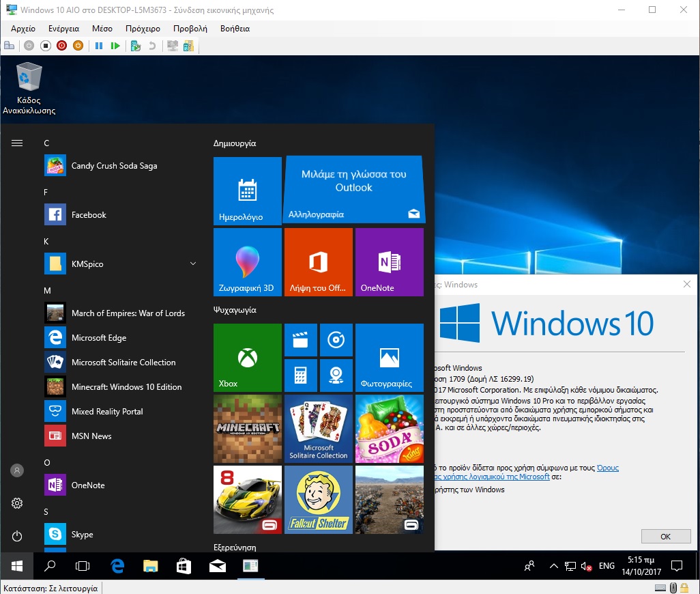The height and width of the screenshot is (594, 700).
Task: Open the Asphalt 8 racing tile
Action: point(248,500)
